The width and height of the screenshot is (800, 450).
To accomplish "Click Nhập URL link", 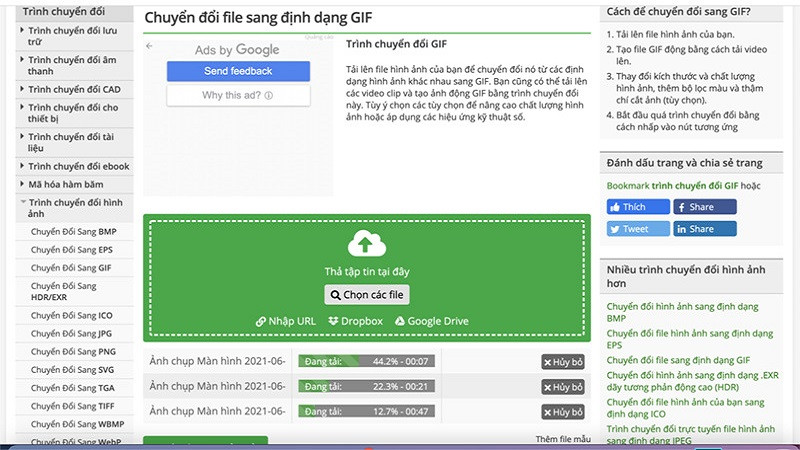I will (286, 321).
